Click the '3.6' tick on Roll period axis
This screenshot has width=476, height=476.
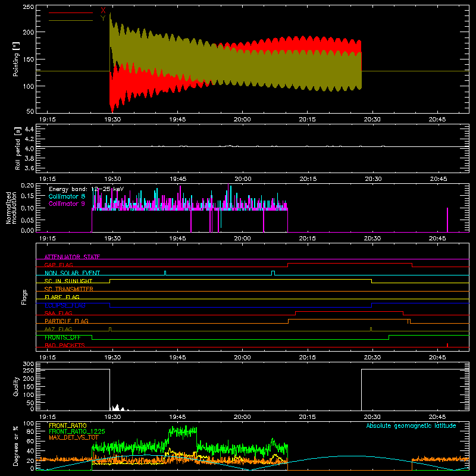pos(29,168)
